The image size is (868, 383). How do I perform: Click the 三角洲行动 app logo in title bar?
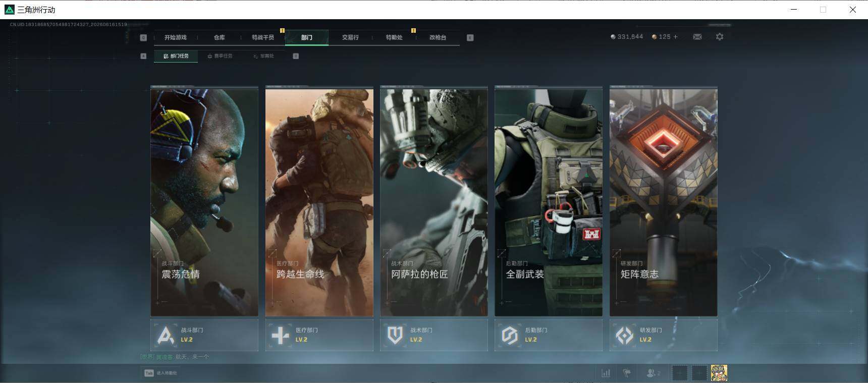pyautogui.click(x=9, y=10)
